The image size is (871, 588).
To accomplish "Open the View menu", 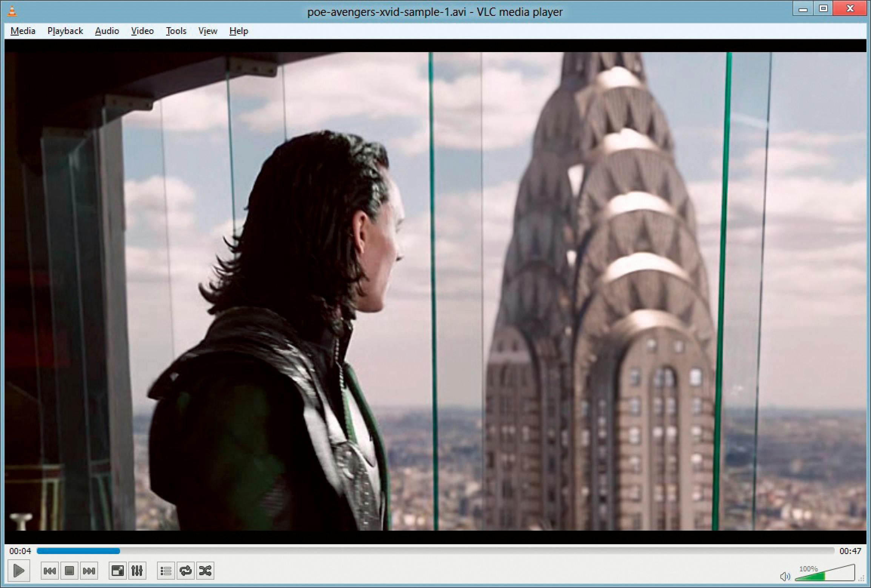I will click(208, 31).
